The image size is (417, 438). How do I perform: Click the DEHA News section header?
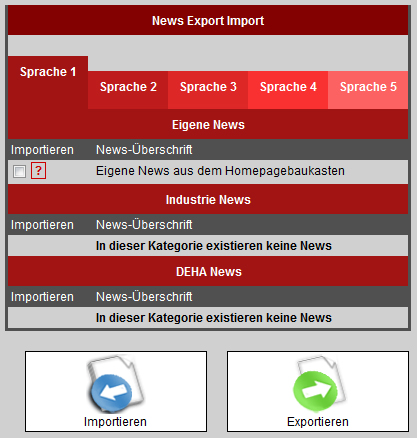208,272
